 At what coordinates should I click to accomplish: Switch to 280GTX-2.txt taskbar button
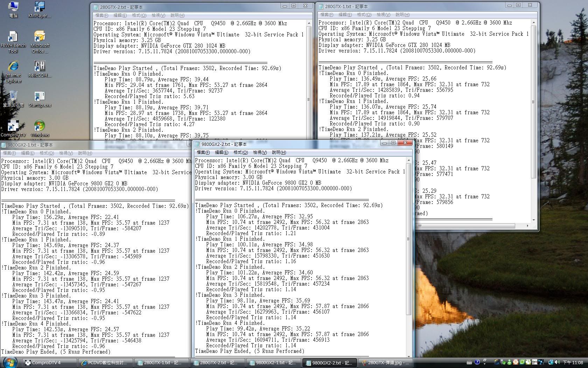[218, 363]
